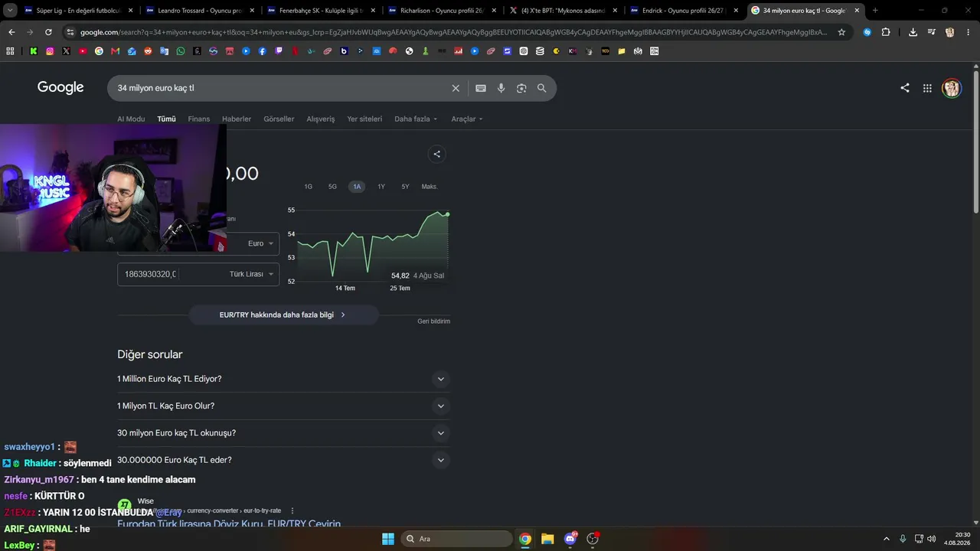
Task: Go to the Google logo homepage
Action: (60, 87)
